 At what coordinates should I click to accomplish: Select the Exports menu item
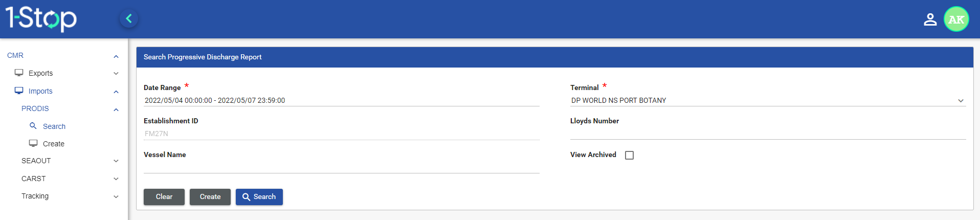(41, 73)
